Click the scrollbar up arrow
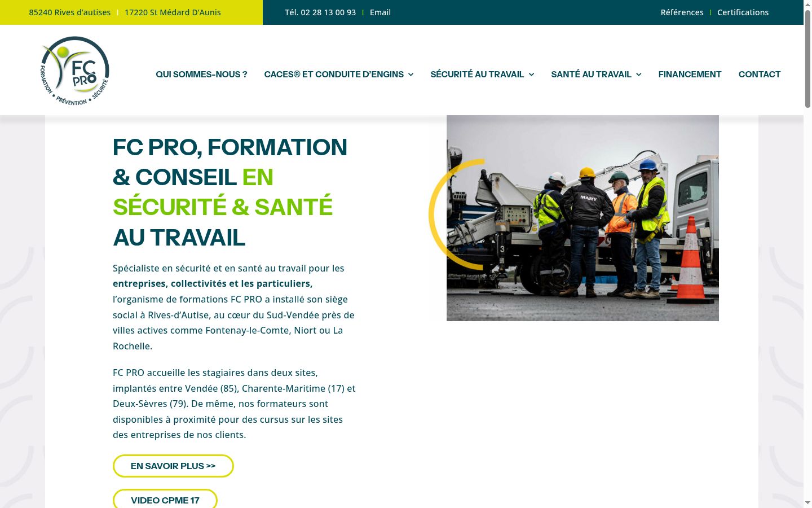 coord(807,4)
